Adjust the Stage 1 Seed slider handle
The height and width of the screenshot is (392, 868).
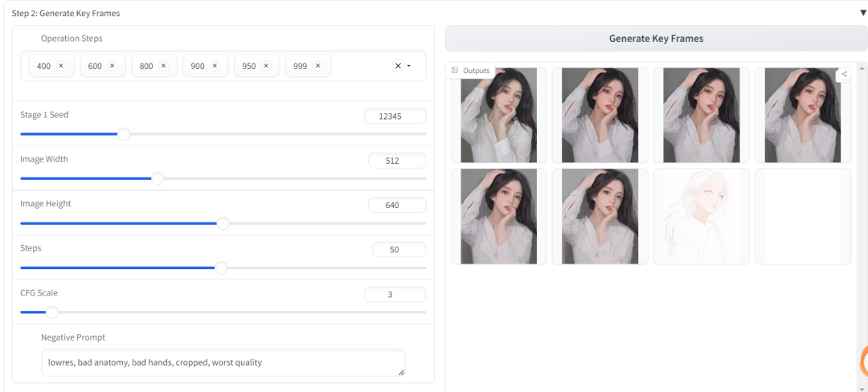tap(124, 134)
